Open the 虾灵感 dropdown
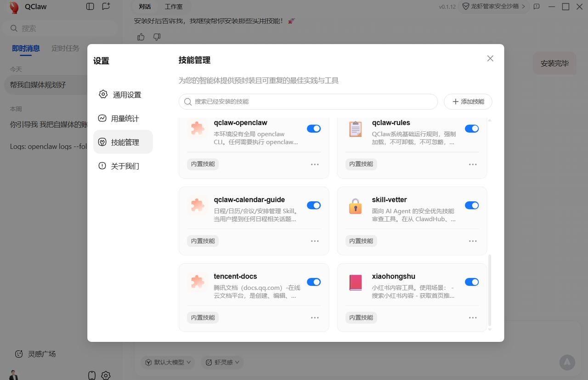The image size is (588, 380). click(222, 362)
